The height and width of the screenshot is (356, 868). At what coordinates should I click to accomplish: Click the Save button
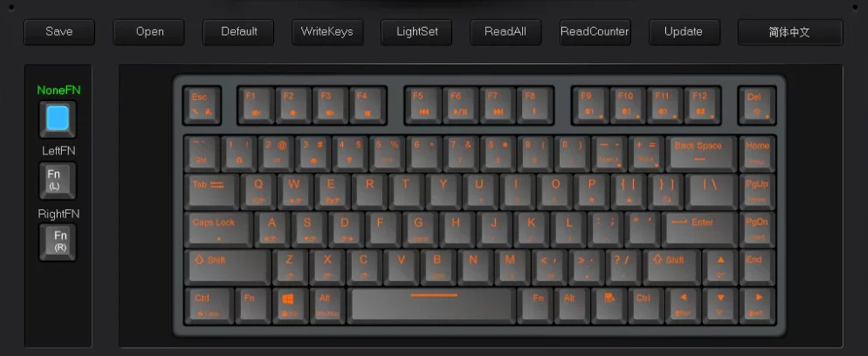59,32
